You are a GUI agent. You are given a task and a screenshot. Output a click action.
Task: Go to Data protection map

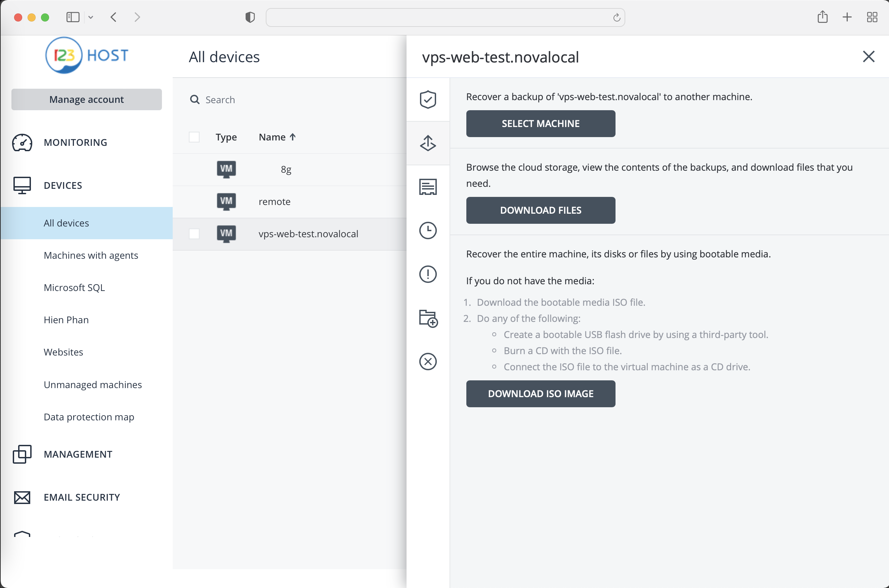(x=89, y=417)
